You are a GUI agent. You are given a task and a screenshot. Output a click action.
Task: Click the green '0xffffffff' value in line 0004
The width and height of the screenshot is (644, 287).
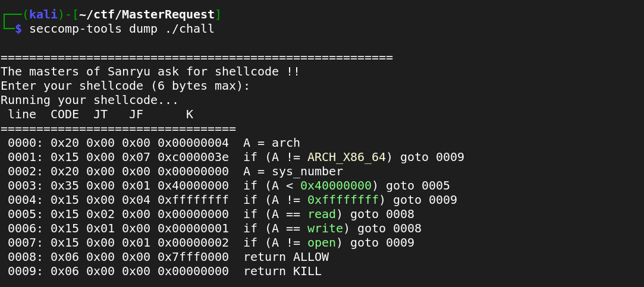click(343, 200)
